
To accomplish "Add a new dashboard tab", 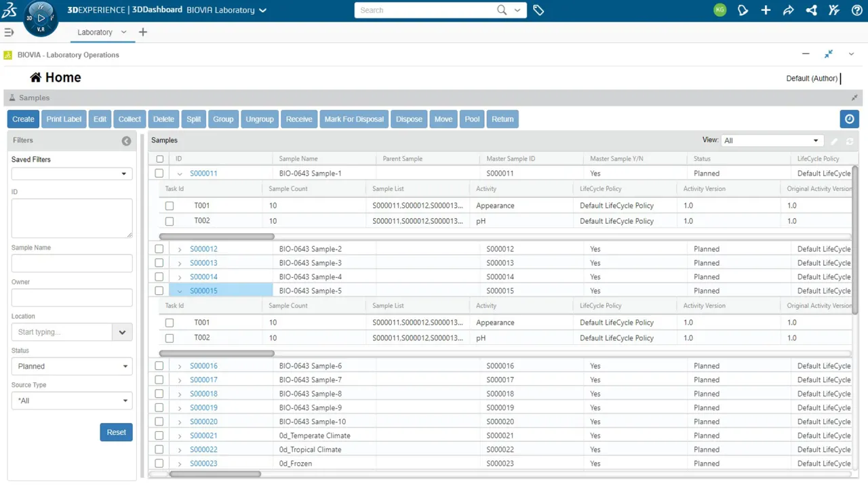I will [142, 32].
